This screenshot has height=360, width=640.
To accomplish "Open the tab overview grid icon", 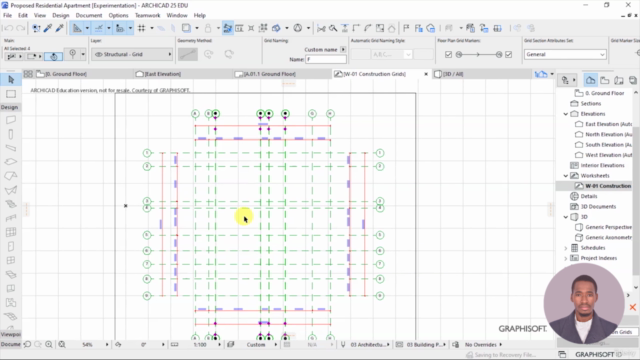I will tap(28, 74).
